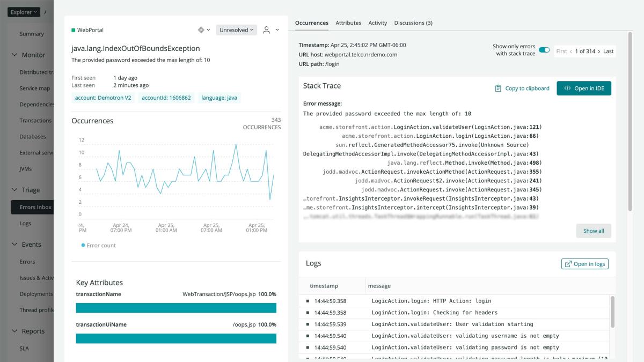Select the Activity tab
This screenshot has height=362, width=644.
378,23
